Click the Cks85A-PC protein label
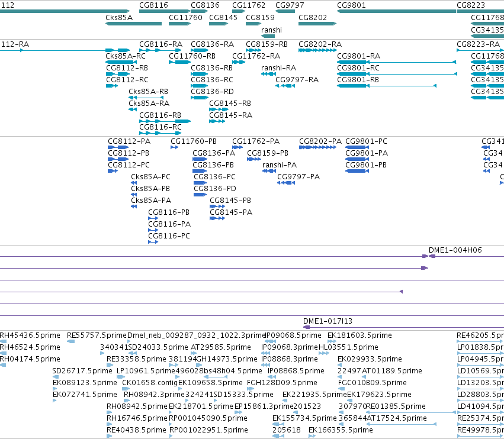 point(150,177)
